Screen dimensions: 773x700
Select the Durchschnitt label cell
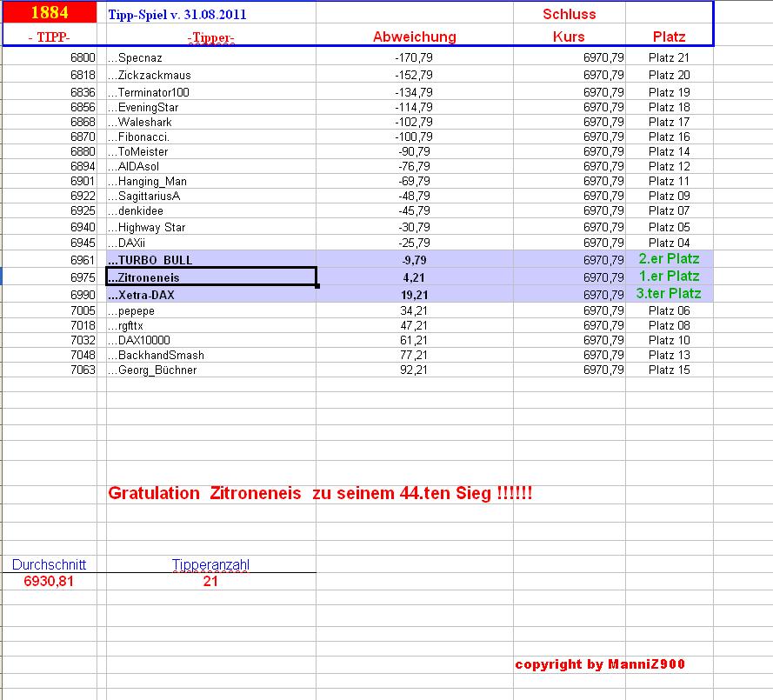point(49,564)
